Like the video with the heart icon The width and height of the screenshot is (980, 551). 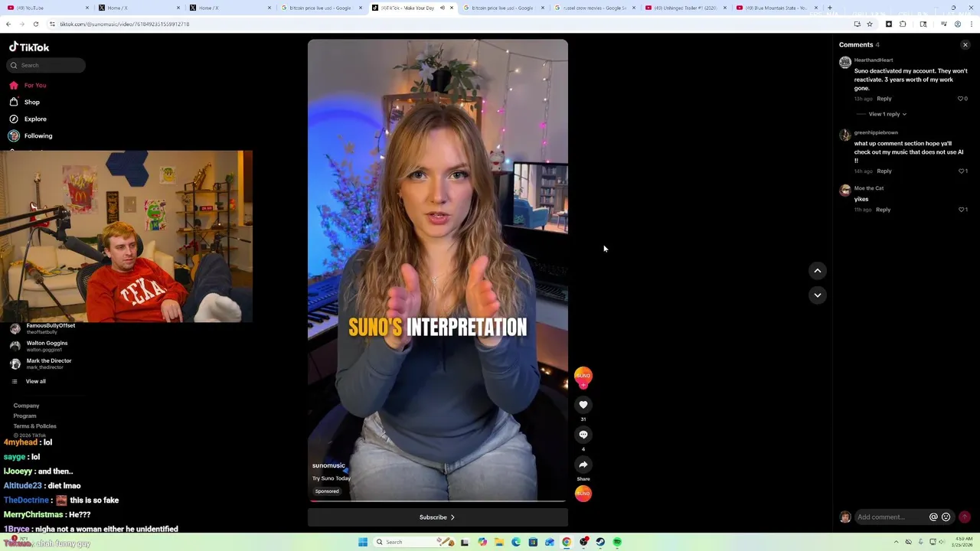click(583, 405)
